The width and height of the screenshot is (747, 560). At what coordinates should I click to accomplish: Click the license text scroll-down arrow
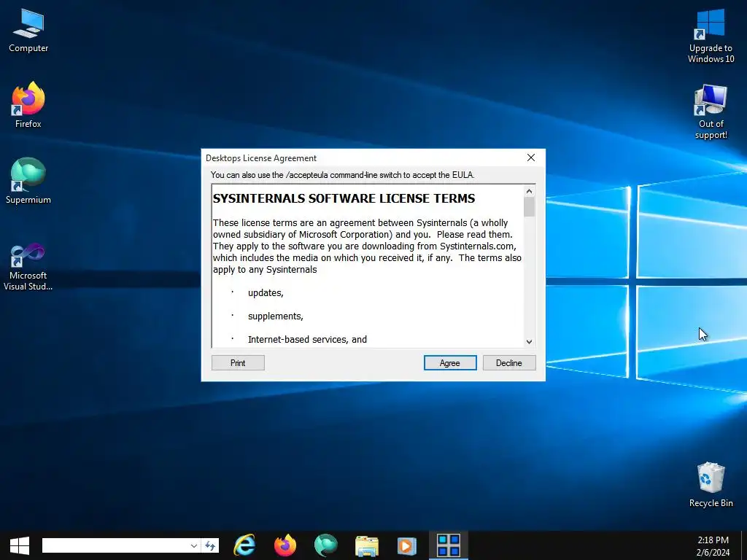coord(529,341)
